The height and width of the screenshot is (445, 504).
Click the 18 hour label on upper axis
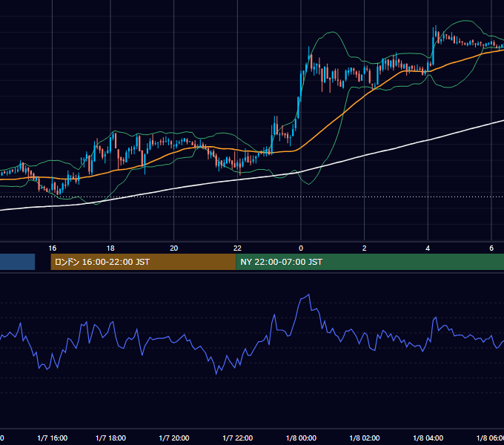(110, 248)
